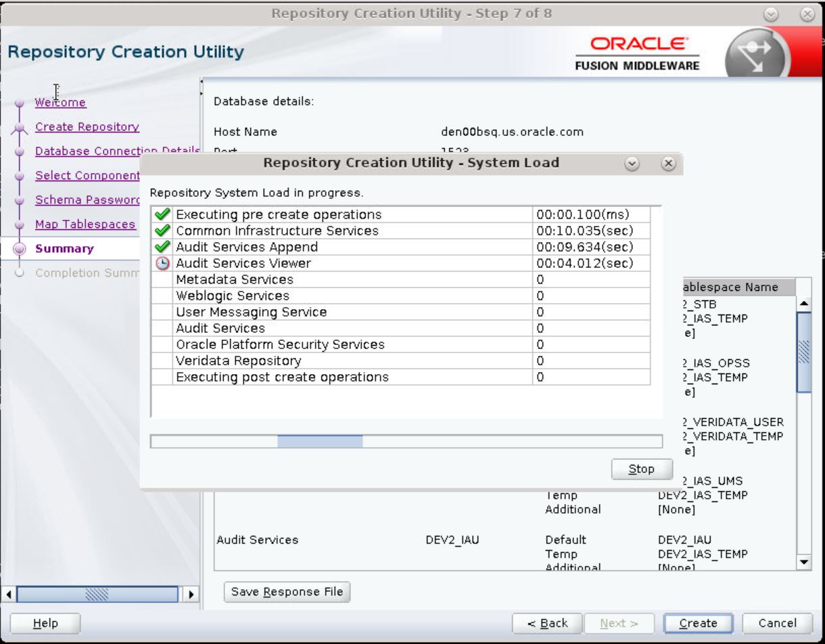Click the Oracle Fusion Middleware logo
Image resolution: width=825 pixels, height=644 pixels.
tap(638, 53)
